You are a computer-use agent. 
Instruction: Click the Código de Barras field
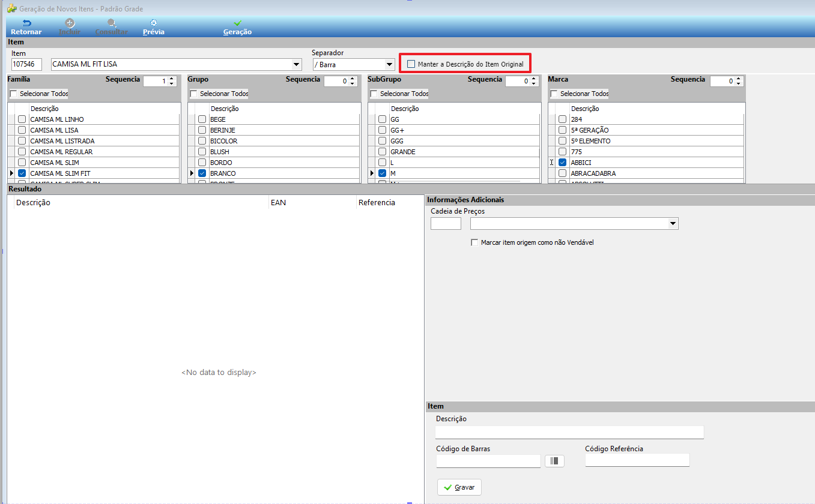click(488, 461)
